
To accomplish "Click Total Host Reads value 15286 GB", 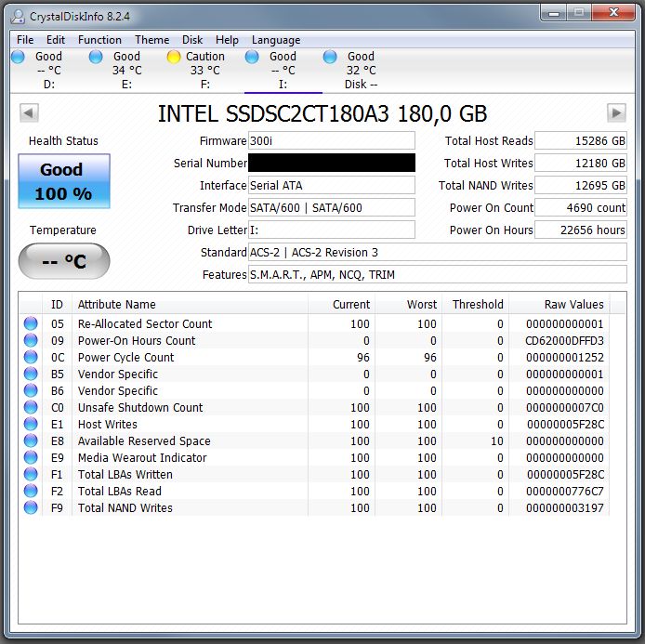I will click(581, 140).
